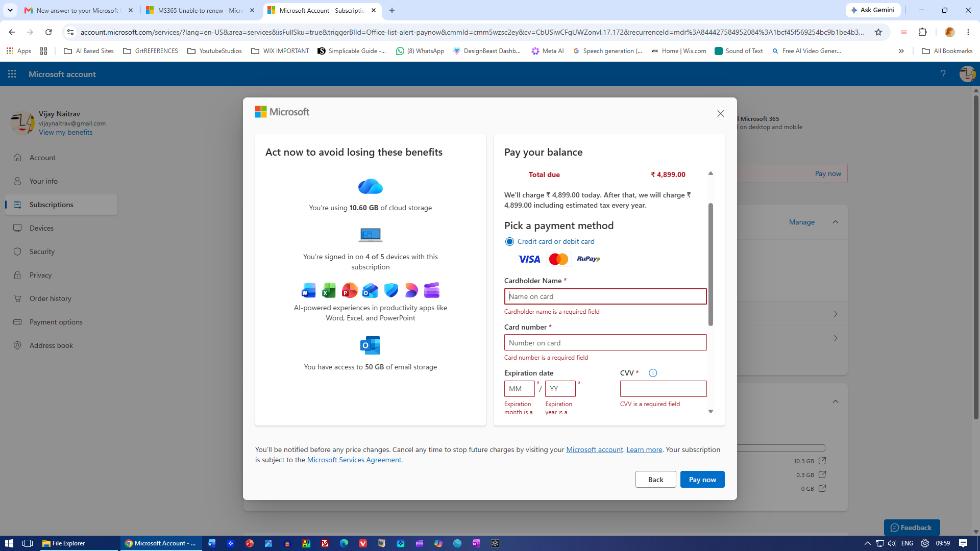Screen dimensions: 980x551
Task: Open the Microsoft Services Agreement link
Action: 354,460
